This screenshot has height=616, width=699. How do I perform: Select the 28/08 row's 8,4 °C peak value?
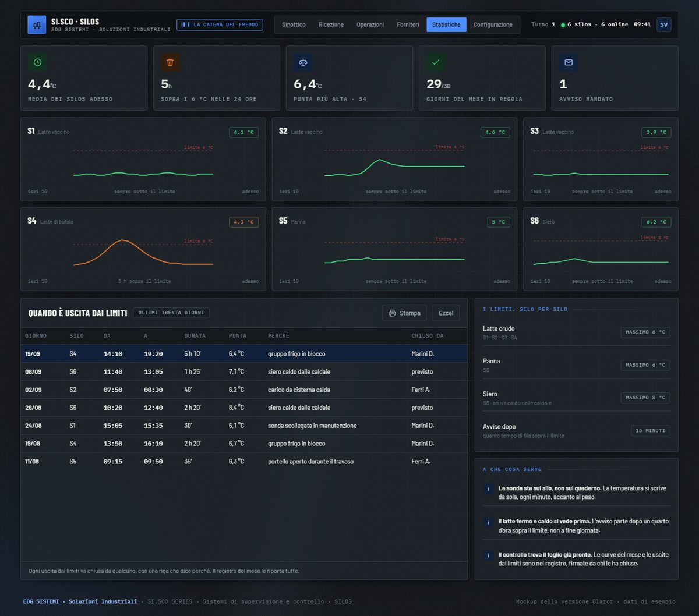(x=236, y=408)
